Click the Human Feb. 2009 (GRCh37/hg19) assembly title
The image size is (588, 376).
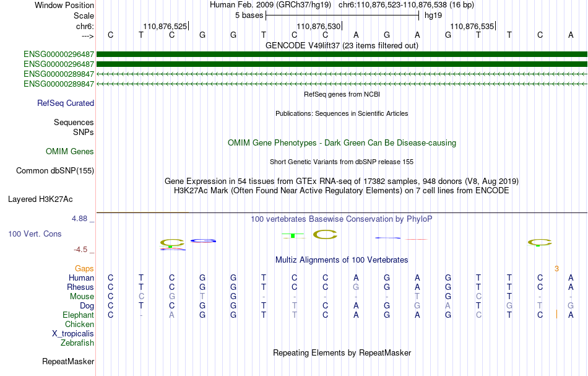pos(270,5)
